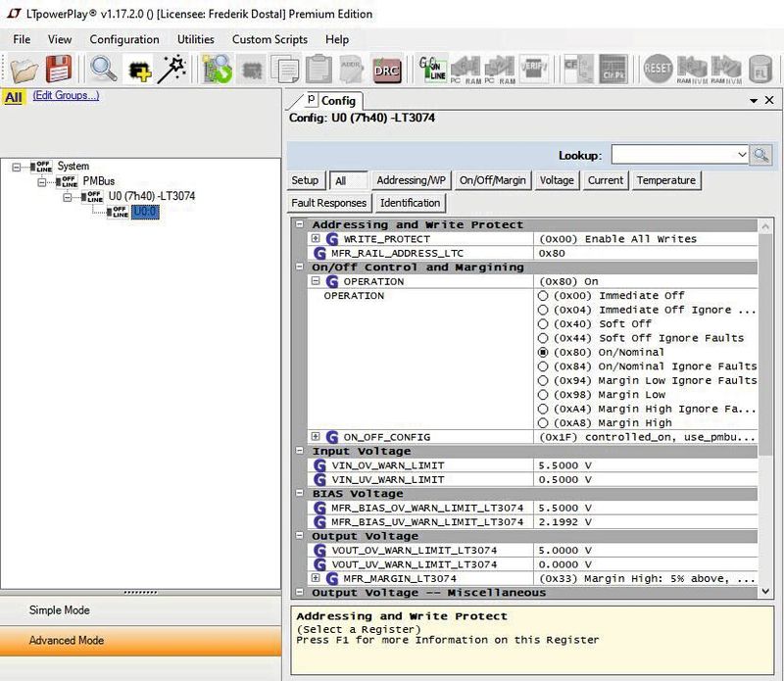
Task: Expand the WRITE_PROTECT register row
Action: (x=316, y=239)
